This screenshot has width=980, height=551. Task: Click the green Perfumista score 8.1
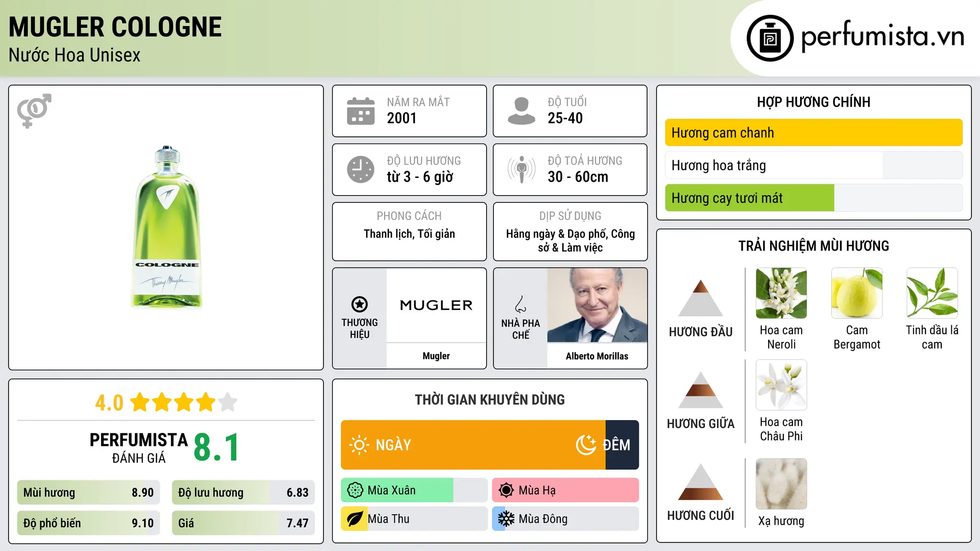[217, 447]
